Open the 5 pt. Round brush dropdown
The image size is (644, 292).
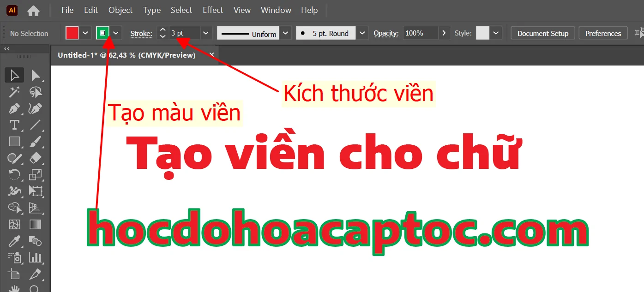(x=362, y=33)
